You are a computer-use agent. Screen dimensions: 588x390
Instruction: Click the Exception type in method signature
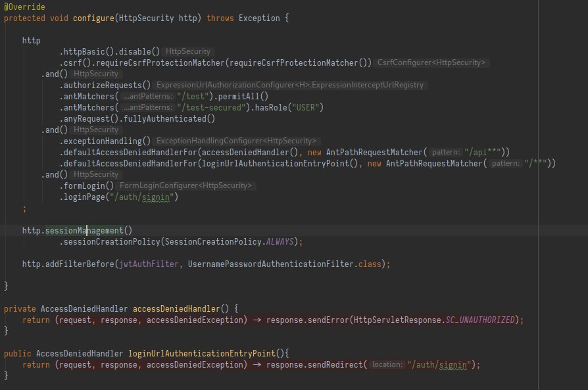259,18
